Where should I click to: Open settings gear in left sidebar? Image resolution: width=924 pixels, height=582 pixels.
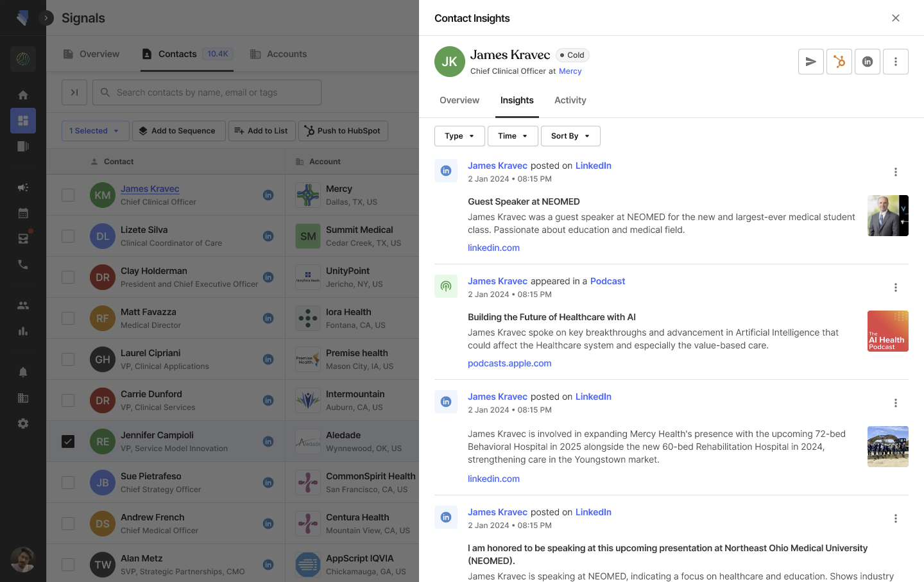click(23, 424)
